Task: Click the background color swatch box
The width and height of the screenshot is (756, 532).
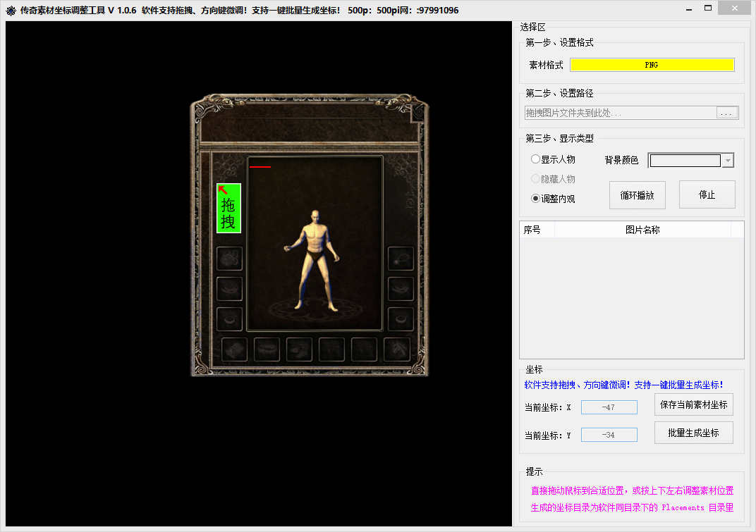Action: (x=685, y=161)
